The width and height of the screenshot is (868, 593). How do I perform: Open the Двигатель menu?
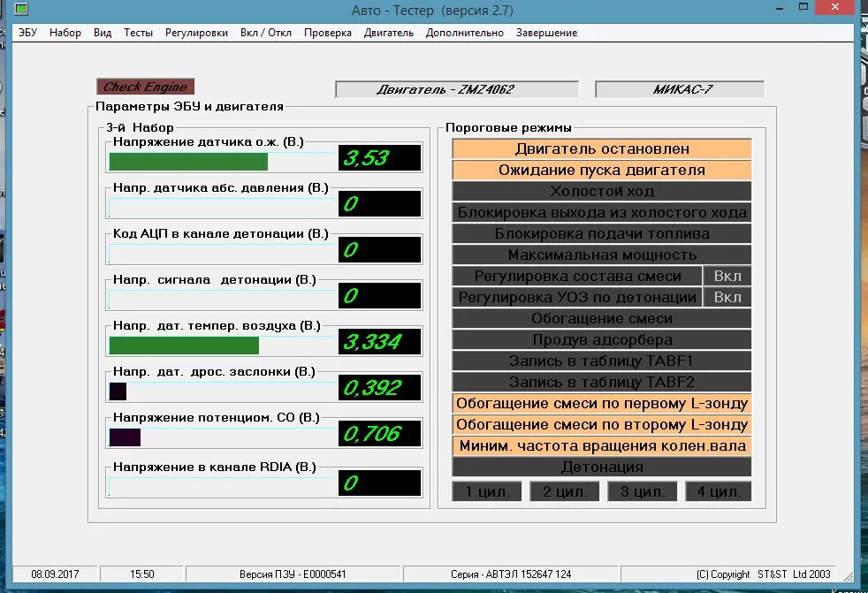pyautogui.click(x=389, y=33)
